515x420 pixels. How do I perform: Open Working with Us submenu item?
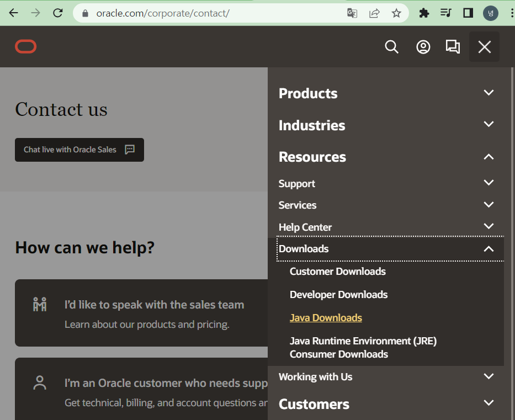pyautogui.click(x=315, y=377)
